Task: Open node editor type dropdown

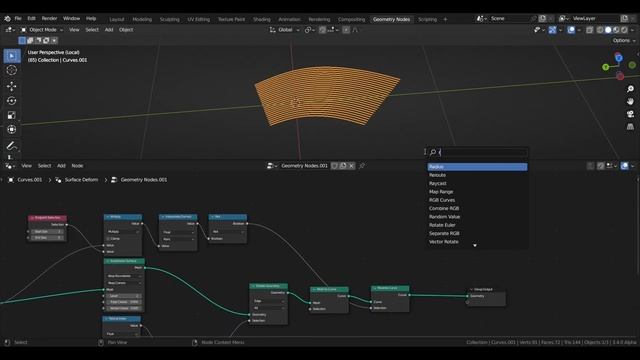Action: (10, 166)
